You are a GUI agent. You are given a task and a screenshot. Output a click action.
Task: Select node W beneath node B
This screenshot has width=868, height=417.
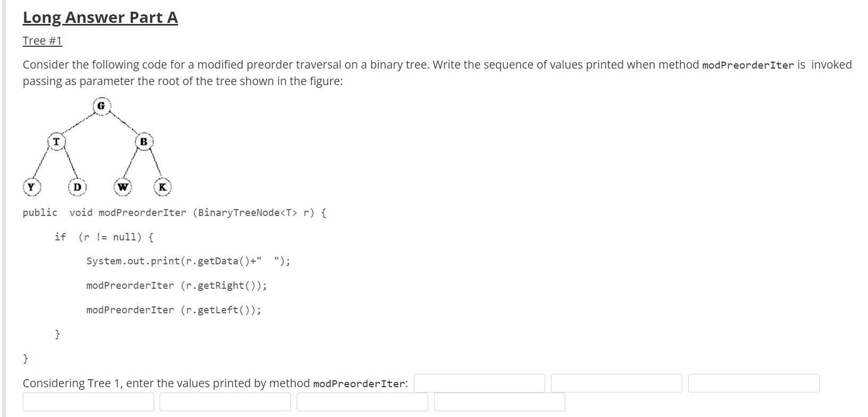(x=123, y=187)
